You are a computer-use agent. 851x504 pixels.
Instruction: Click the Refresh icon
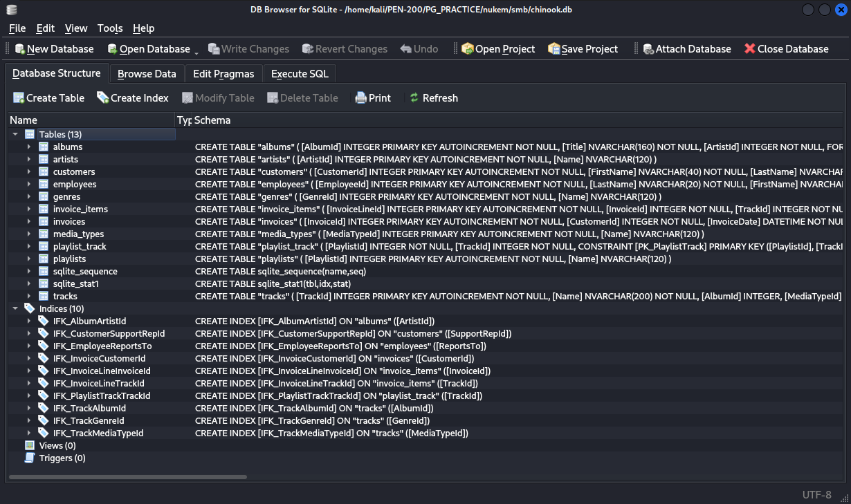pyautogui.click(x=414, y=97)
